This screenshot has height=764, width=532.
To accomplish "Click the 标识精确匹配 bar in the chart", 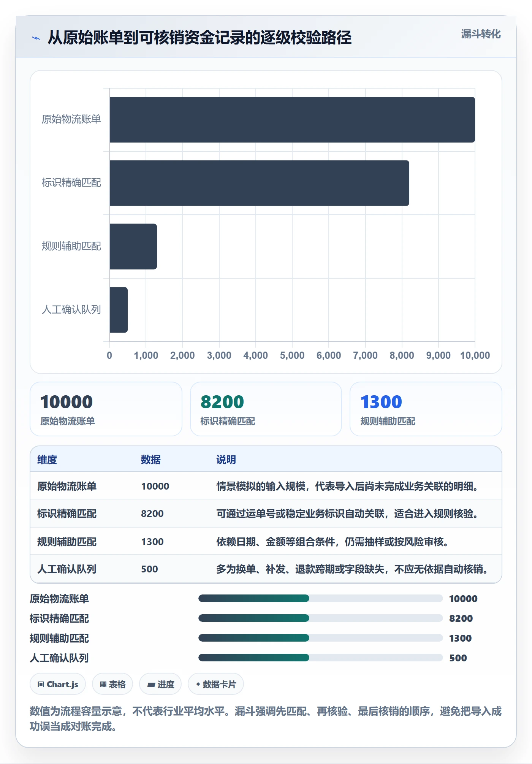I will pyautogui.click(x=259, y=183).
